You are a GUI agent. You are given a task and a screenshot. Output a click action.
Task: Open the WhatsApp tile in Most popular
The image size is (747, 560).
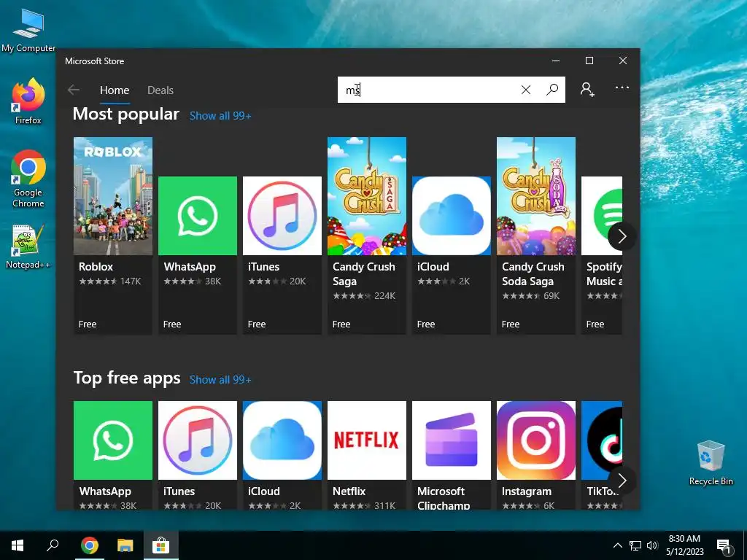point(198,255)
